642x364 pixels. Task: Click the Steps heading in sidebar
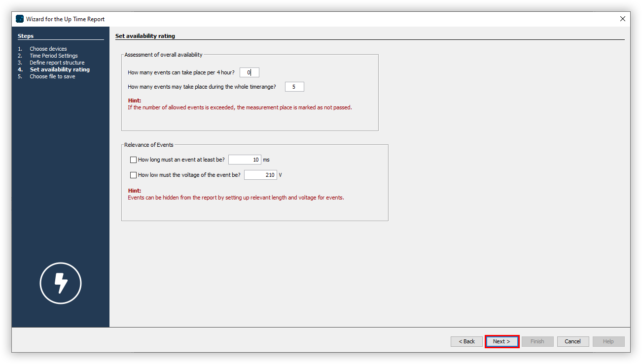click(26, 35)
